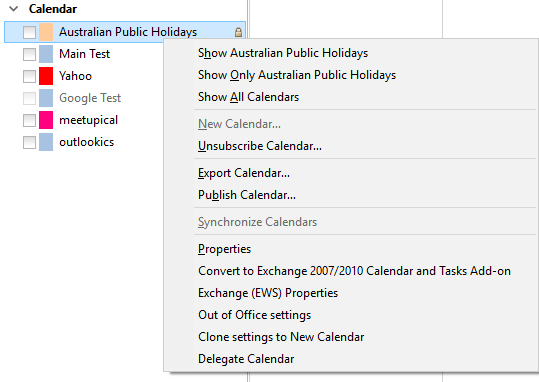Choose Show All Calendars menu entry
This screenshot has width=539, height=382.
pos(249,97)
